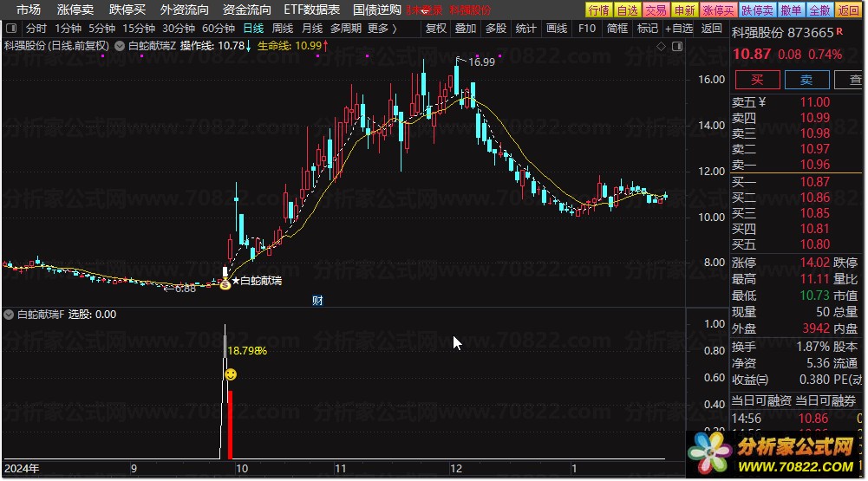Screen dimensions: 868x481
Task: Open the 涨停卖 menu
Action: click(75, 10)
